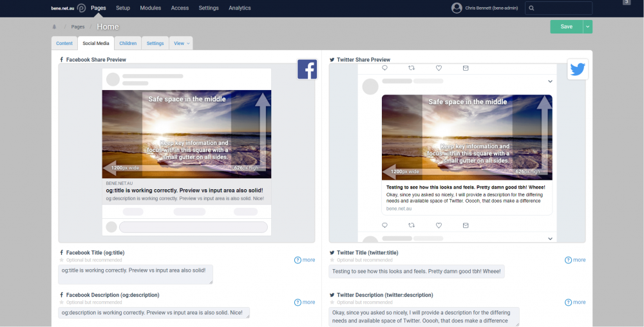The height and width of the screenshot is (327, 644).
Task: Click the Facebook logo badge on preview
Action: [x=307, y=70]
